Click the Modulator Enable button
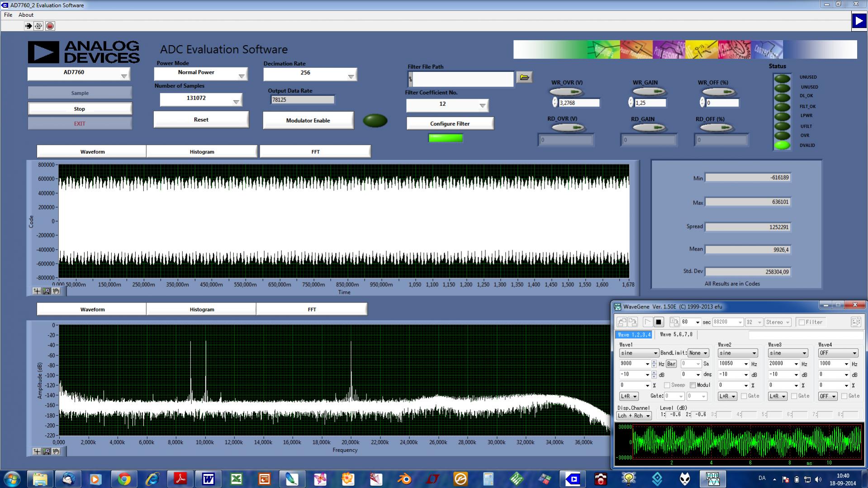This screenshot has height=488, width=868. pyautogui.click(x=308, y=121)
